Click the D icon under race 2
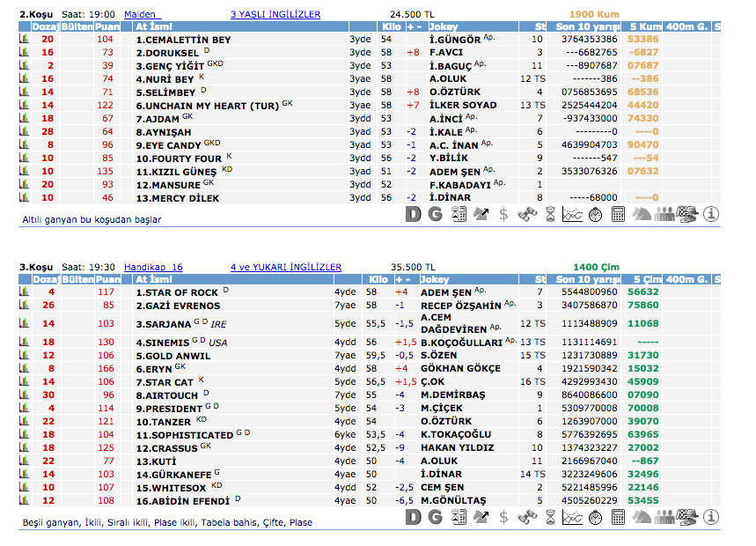The width and height of the screenshot is (756, 546). pyautogui.click(x=413, y=214)
